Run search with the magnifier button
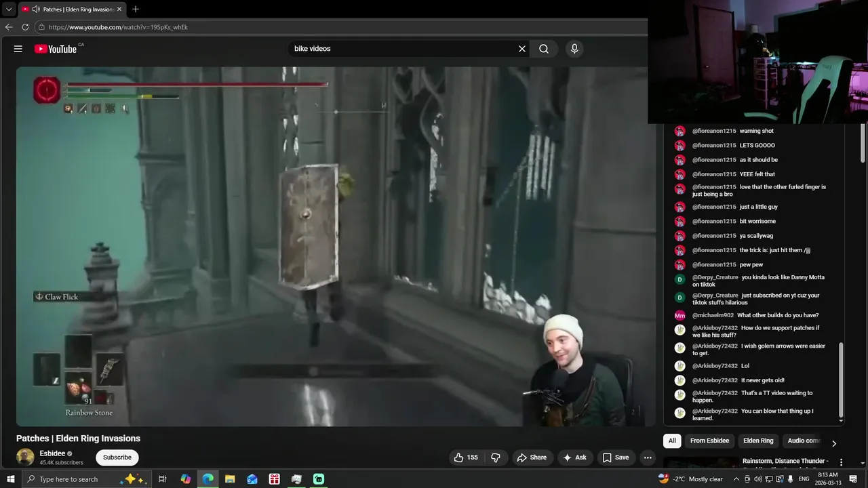Image resolution: width=868 pixels, height=488 pixels. pyautogui.click(x=544, y=49)
